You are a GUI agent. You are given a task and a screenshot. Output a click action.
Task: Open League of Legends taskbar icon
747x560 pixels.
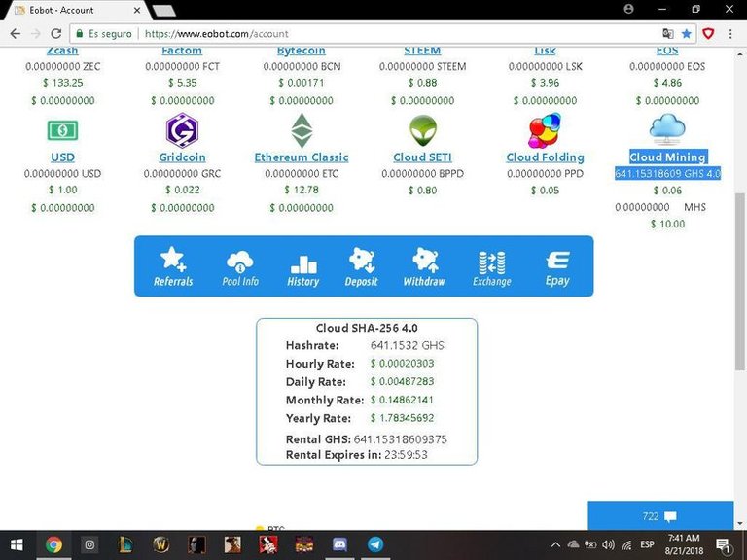tap(124, 544)
